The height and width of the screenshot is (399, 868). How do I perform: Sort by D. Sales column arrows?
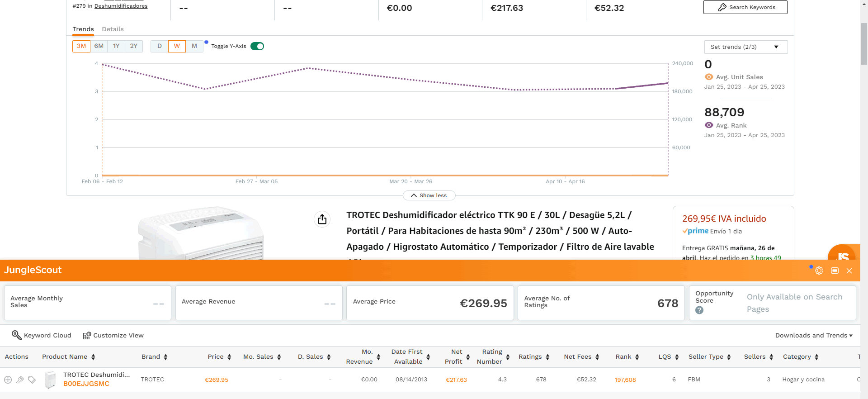pos(329,357)
